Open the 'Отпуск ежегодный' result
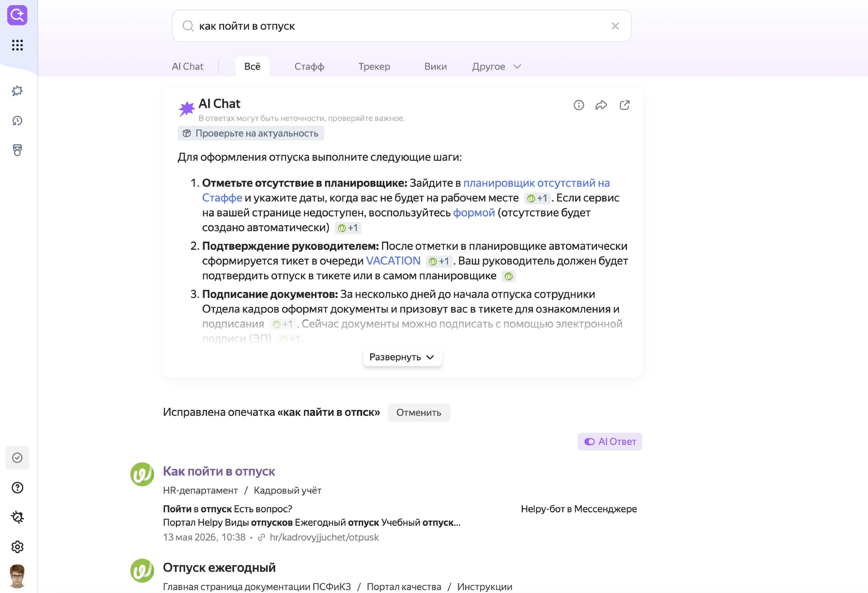Screen dimensions: 868x593 coord(219,568)
